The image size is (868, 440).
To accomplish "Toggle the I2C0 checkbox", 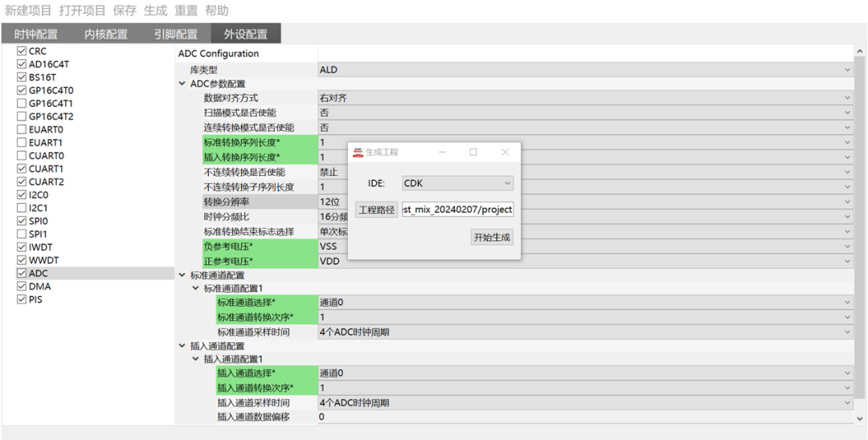I will (22, 195).
